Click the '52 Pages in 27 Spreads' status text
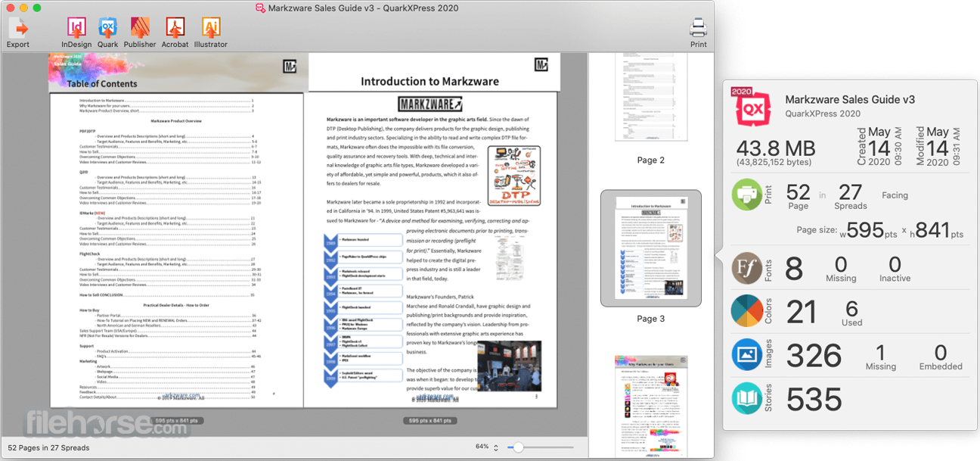The image size is (980, 461). click(x=48, y=447)
